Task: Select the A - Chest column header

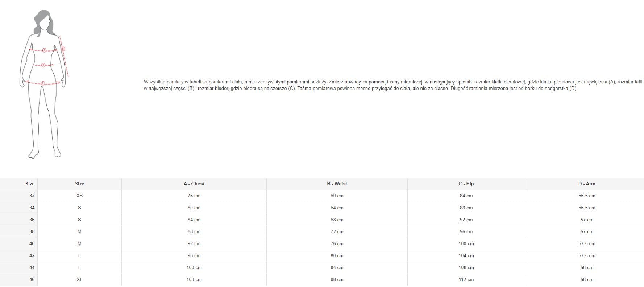Action: click(194, 184)
